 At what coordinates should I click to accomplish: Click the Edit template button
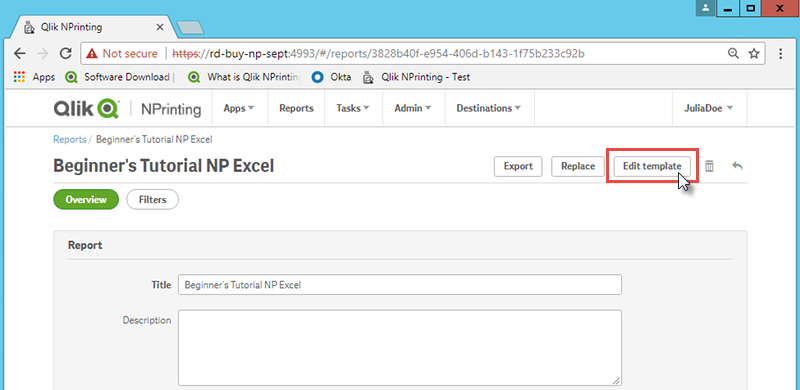[652, 166]
